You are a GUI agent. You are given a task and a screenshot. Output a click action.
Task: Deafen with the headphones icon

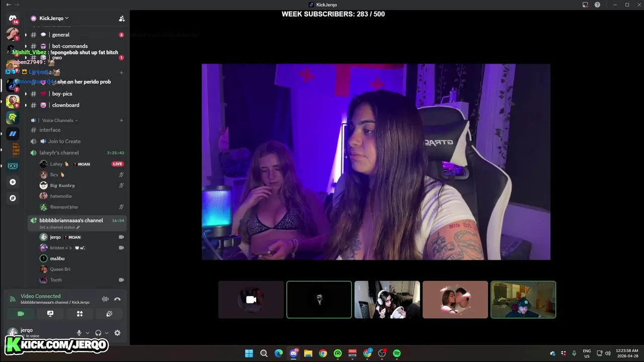click(98, 333)
